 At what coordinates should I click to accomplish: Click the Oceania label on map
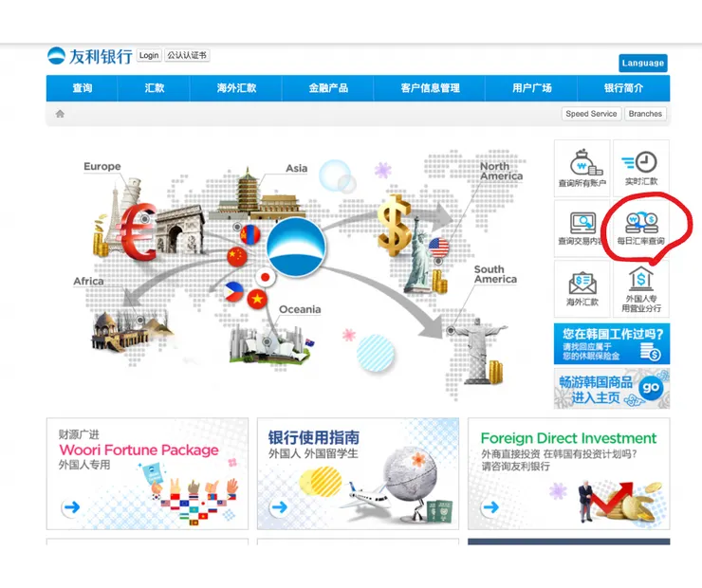[300, 309]
